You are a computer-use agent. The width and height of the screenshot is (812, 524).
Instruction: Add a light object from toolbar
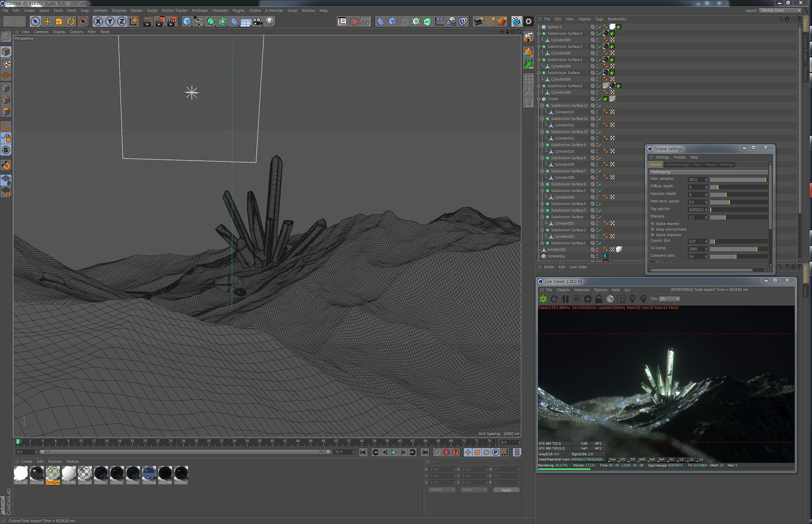pos(270,21)
